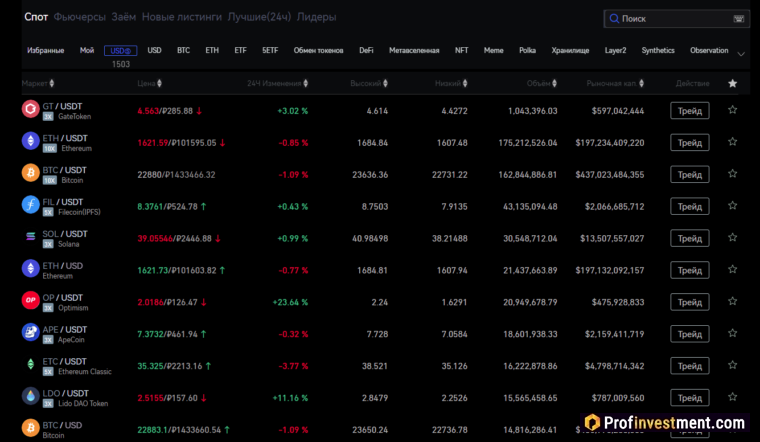Favorite ETC/USDT with its star
Viewport: 760px width, 442px height.
click(x=732, y=365)
